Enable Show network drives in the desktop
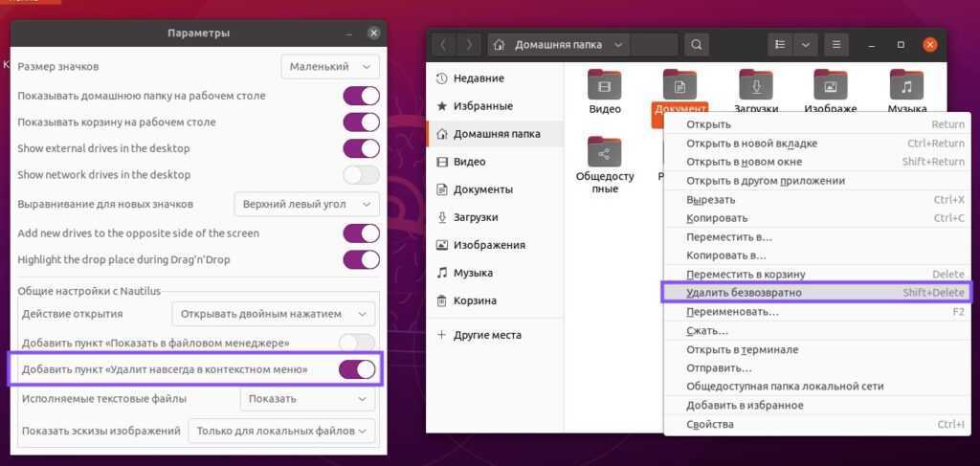The image size is (980, 466). [361, 175]
